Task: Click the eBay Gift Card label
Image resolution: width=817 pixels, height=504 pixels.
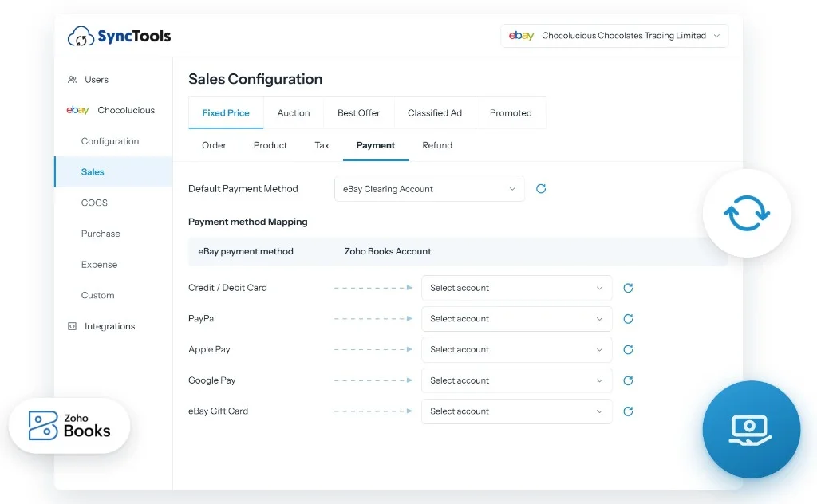Action: pos(218,411)
